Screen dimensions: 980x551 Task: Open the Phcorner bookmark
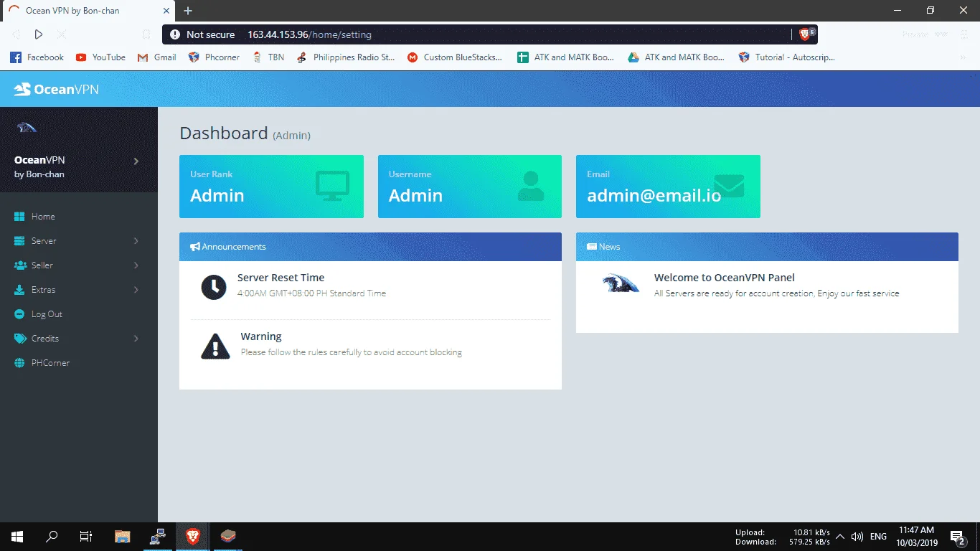point(214,57)
